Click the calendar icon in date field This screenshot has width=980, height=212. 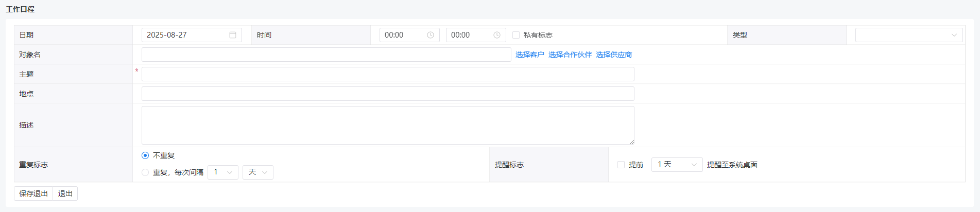click(233, 35)
